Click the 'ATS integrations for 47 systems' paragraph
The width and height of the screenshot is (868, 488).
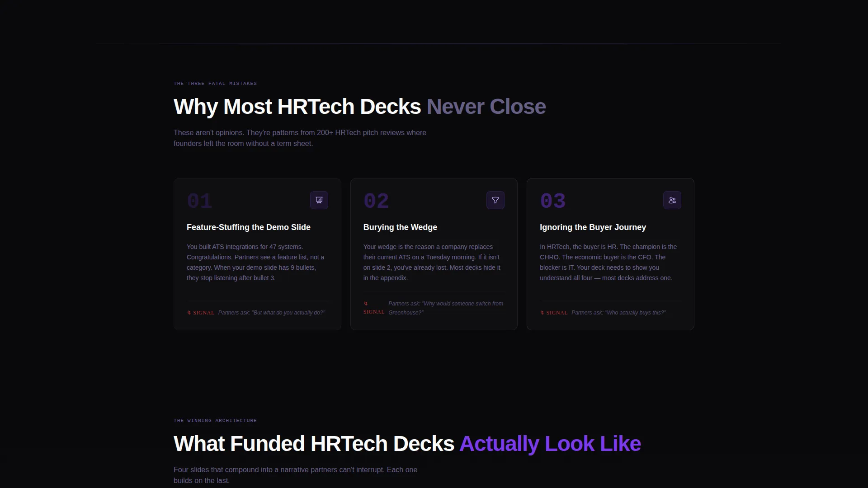[255, 263]
